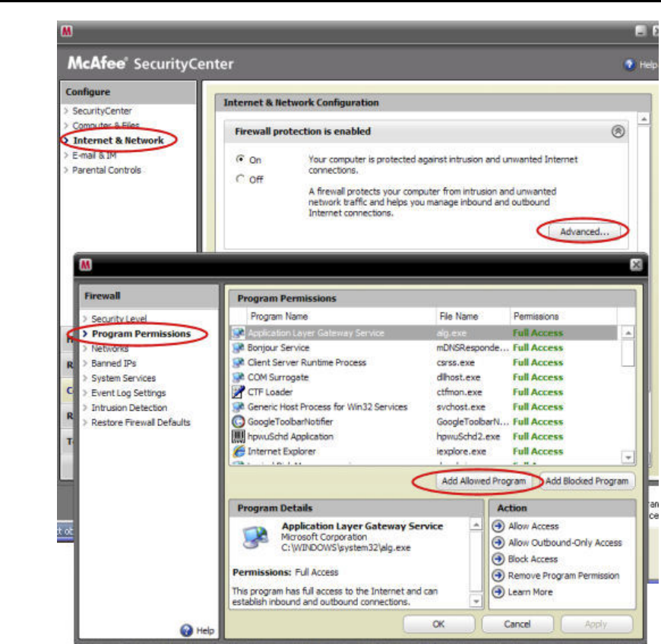Open Parental Controls in Configure list
Screen dimensions: 661x644
[106, 170]
